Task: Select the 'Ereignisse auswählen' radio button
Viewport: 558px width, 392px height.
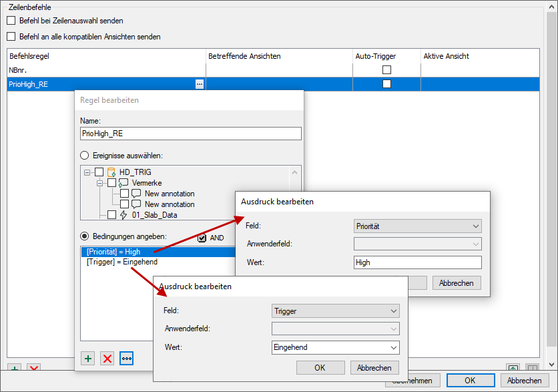Action: [x=85, y=156]
